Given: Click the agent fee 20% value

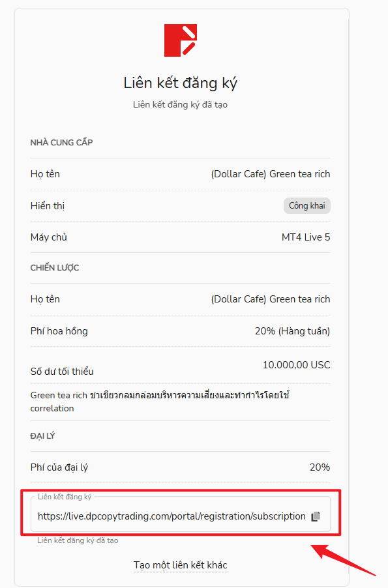Looking at the screenshot, I should click(320, 467).
